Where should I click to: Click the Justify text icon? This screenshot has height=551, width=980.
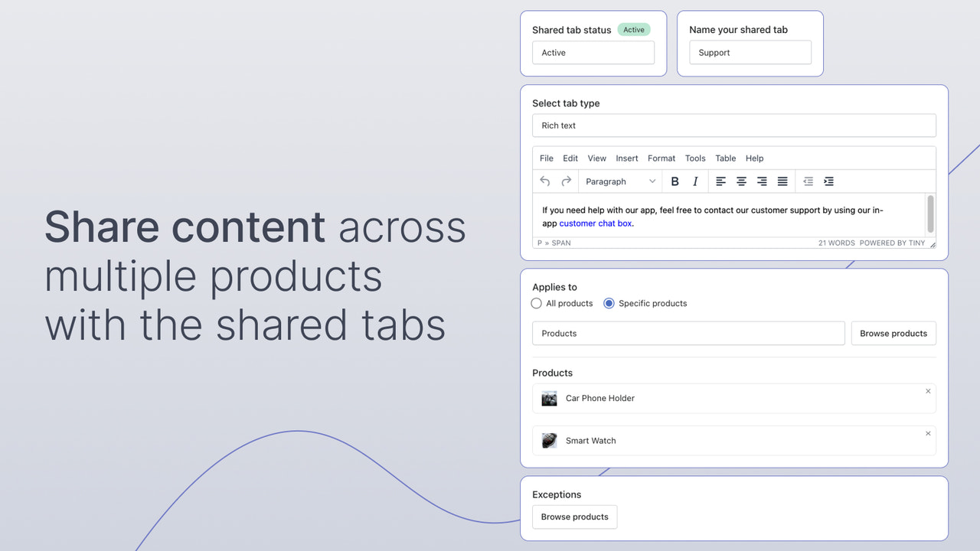click(782, 181)
